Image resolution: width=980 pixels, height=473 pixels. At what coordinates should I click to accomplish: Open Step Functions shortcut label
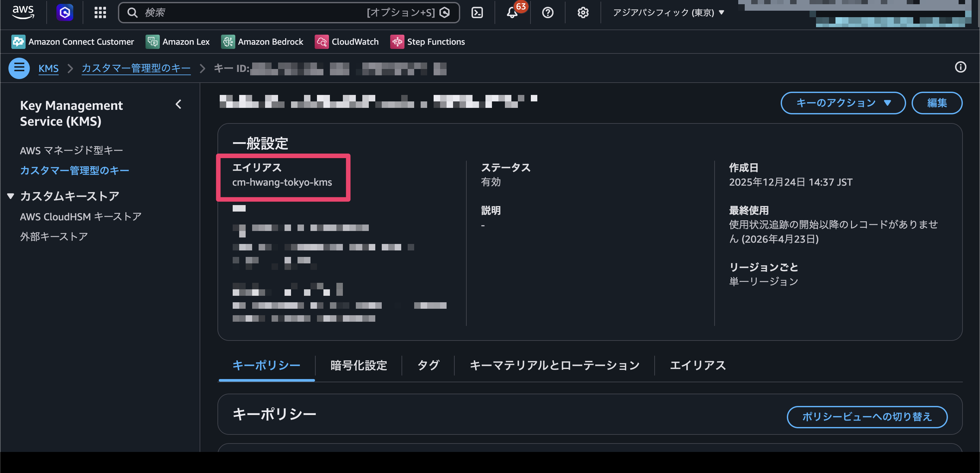coord(436,41)
